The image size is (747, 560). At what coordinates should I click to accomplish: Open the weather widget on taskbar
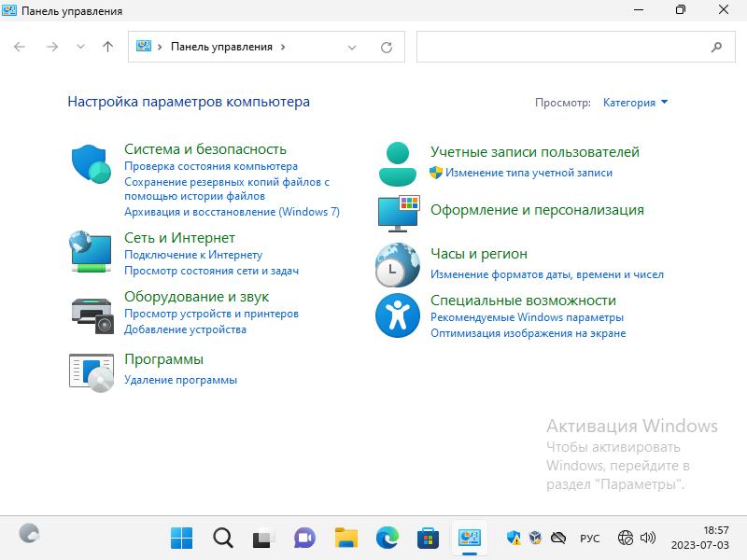pyautogui.click(x=30, y=533)
